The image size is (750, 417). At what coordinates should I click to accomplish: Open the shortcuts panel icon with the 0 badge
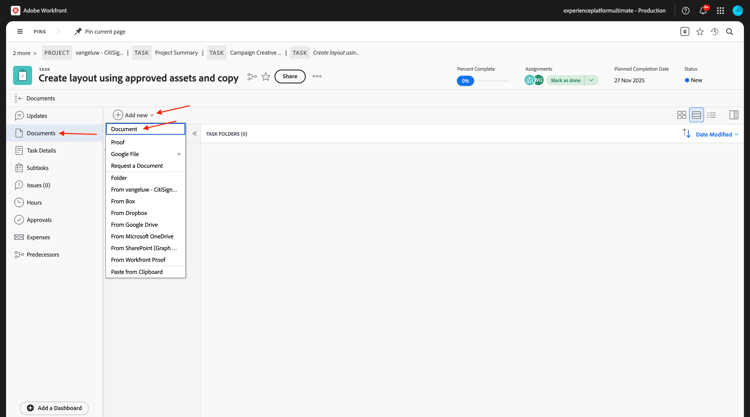(x=684, y=32)
